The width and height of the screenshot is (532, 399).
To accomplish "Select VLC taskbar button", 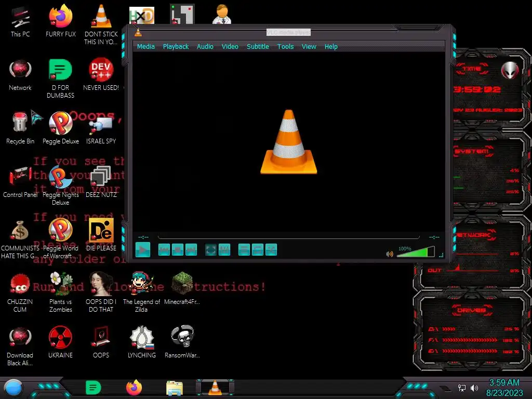I will pyautogui.click(x=215, y=388).
